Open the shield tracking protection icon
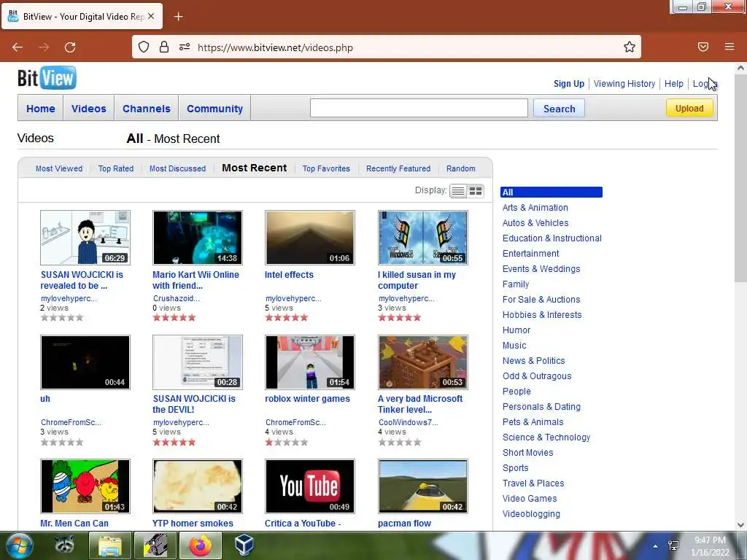Viewport: 747px width, 560px height. click(144, 47)
